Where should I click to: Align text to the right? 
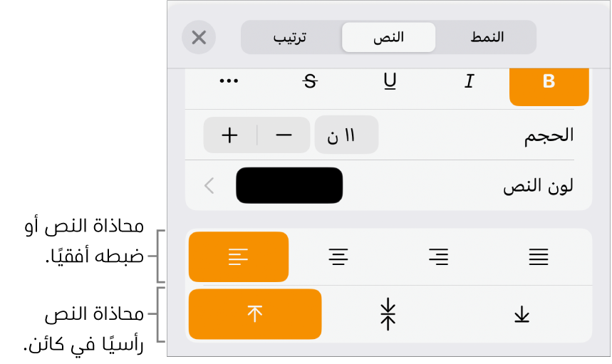tap(438, 257)
